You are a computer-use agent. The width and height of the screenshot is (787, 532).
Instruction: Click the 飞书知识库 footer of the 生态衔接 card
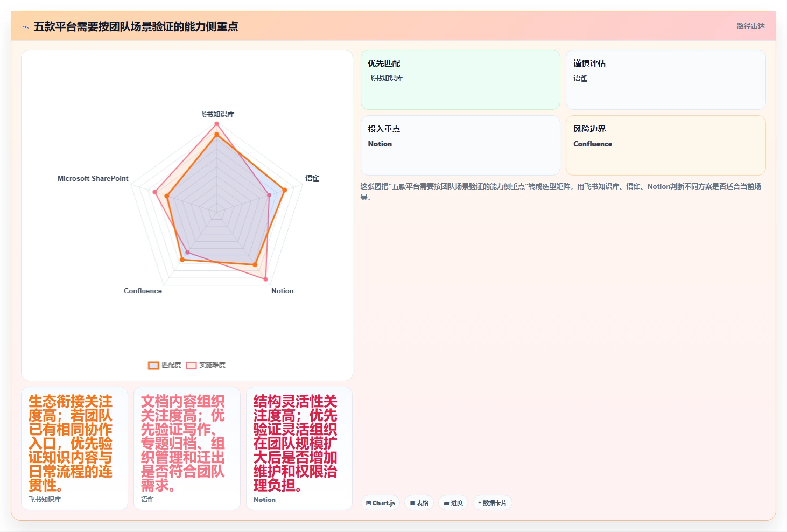click(45, 500)
